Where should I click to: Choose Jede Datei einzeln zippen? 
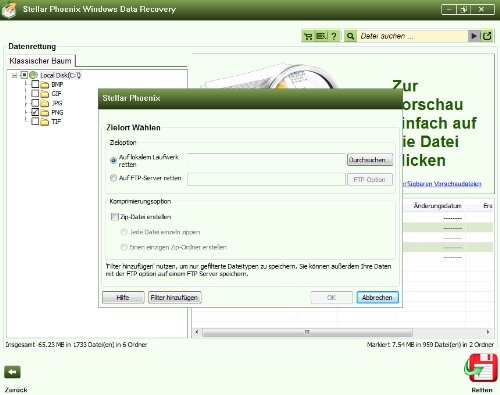click(124, 232)
